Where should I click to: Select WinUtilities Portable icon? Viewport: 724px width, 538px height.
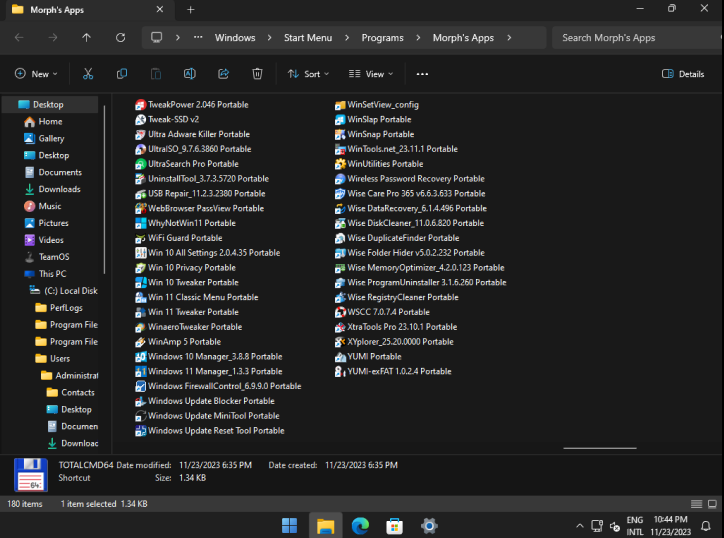click(x=340, y=164)
